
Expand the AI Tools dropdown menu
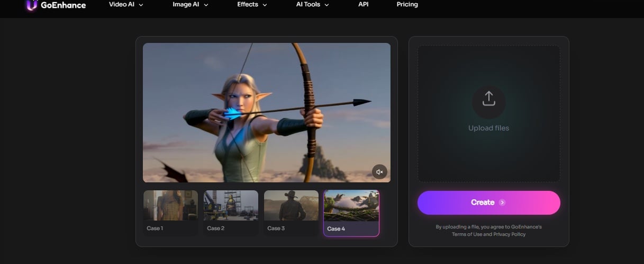coord(312,4)
